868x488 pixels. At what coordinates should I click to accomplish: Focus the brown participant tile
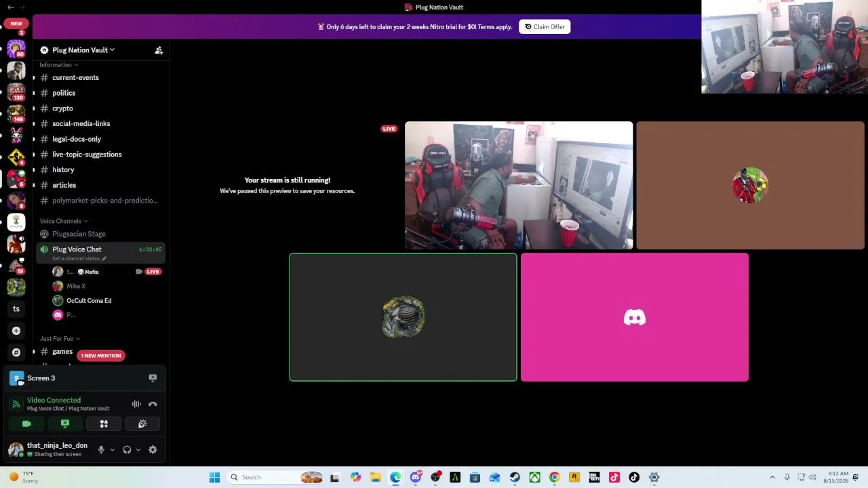(750, 186)
